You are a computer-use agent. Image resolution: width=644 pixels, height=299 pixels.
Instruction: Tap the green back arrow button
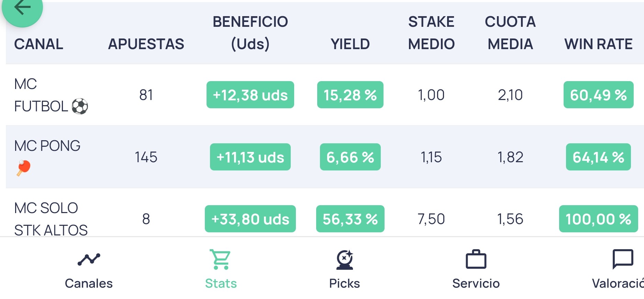point(22,9)
